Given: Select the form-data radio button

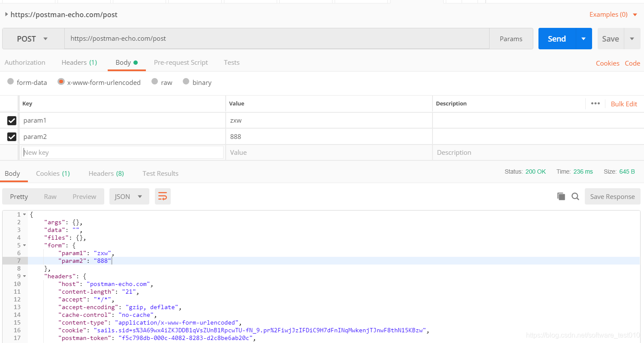Looking at the screenshot, I should pyautogui.click(x=11, y=81).
